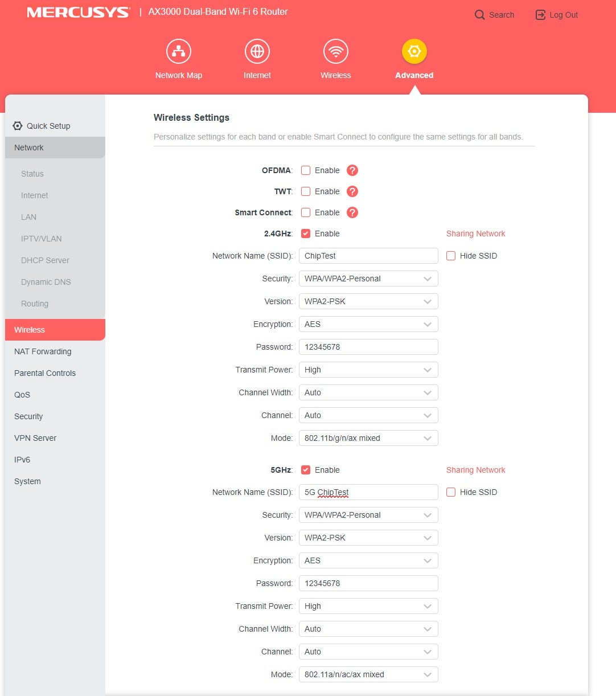Click the 5GHz Sharing Network link
Image resolution: width=616 pixels, height=696 pixels.
coord(476,470)
